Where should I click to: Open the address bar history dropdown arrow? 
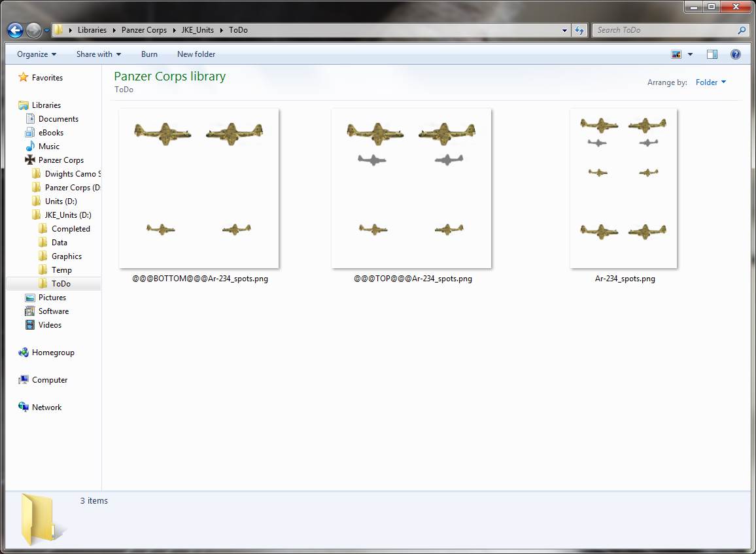(564, 29)
